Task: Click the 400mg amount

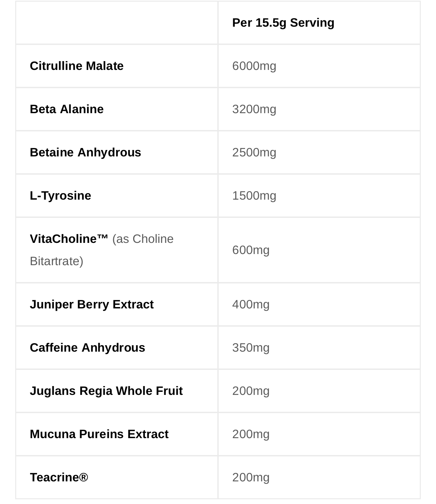Action: (x=251, y=304)
